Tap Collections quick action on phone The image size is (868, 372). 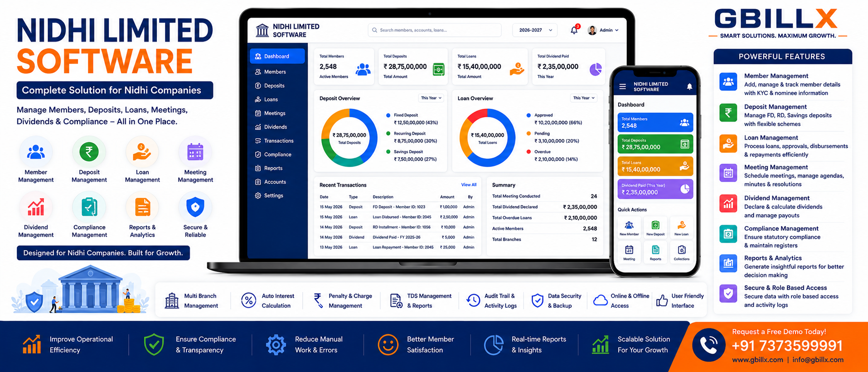pos(681,252)
